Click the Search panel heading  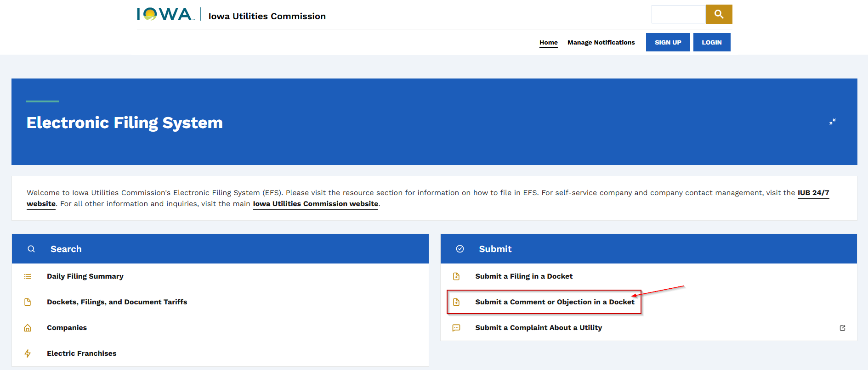66,249
